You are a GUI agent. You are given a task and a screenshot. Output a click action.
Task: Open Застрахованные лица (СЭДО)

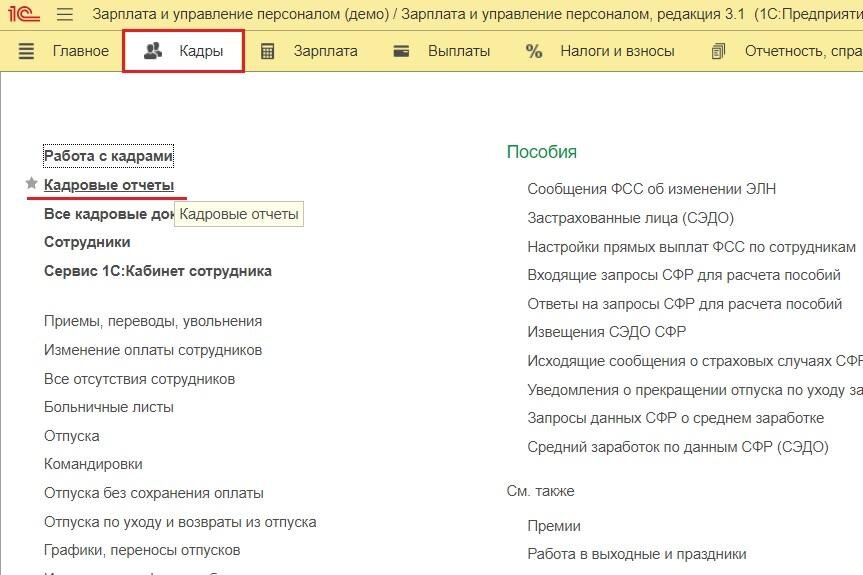[631, 218]
